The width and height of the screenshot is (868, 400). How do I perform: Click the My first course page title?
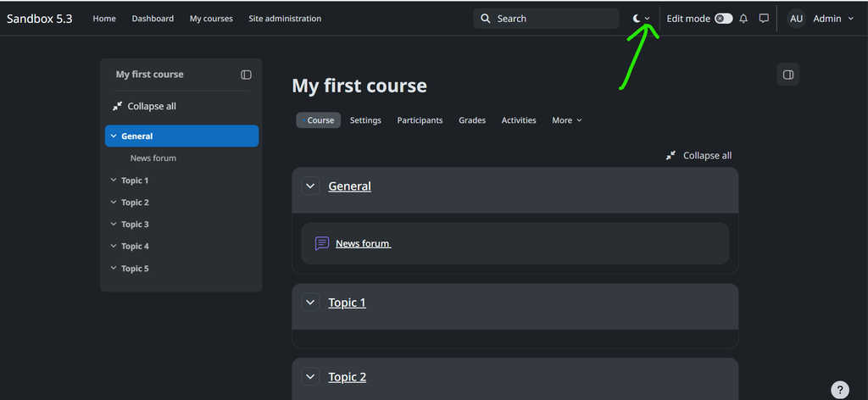[x=359, y=86]
